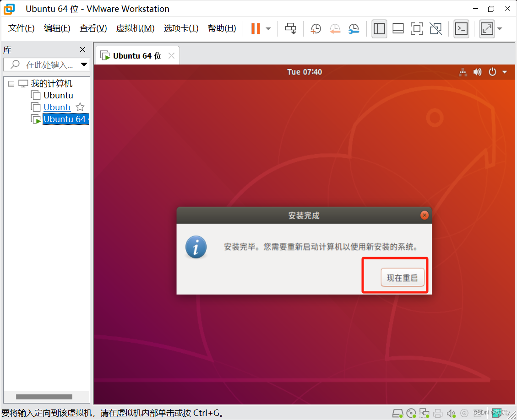Viewport: 517px width, 420px height.
Task: Open the 虚拟机(M) menu
Action: [135, 28]
